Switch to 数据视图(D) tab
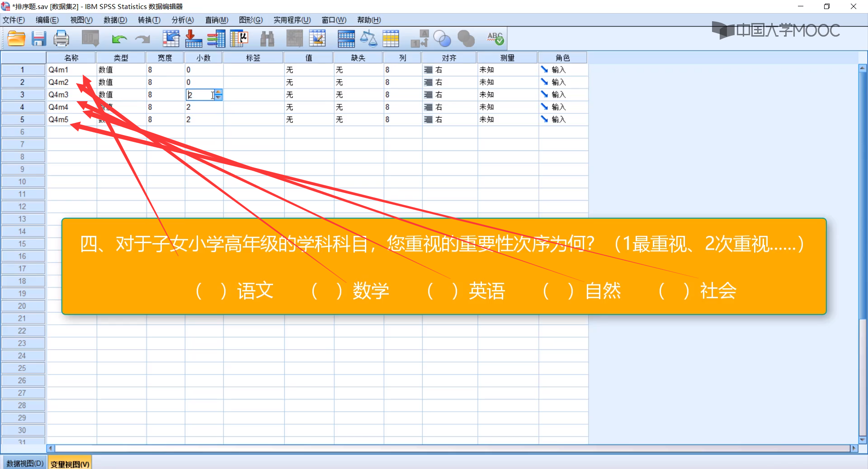Screen dimensions: 868x469 tap(25, 464)
